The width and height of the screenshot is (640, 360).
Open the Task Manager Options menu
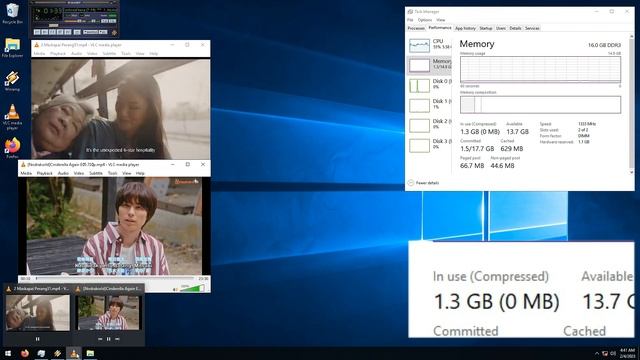pyautogui.click(x=424, y=20)
